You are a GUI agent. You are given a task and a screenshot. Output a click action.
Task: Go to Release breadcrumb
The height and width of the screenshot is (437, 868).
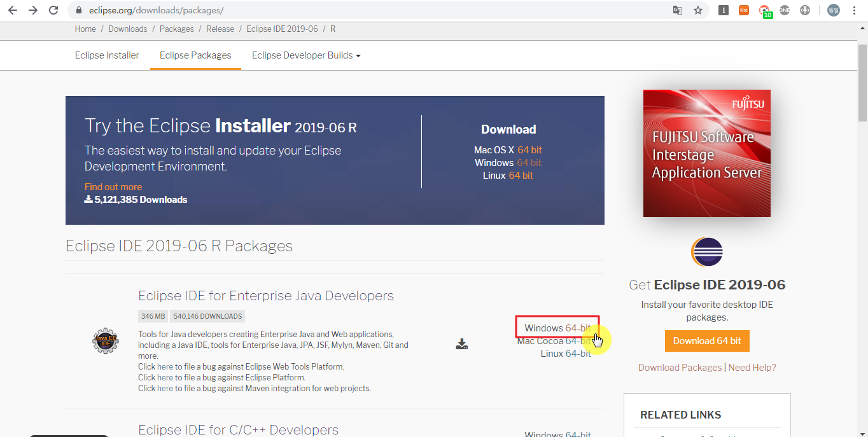tap(220, 29)
